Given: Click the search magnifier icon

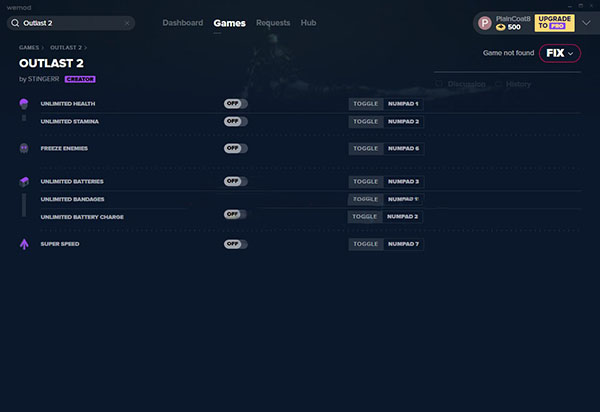Looking at the screenshot, I should [x=15, y=22].
